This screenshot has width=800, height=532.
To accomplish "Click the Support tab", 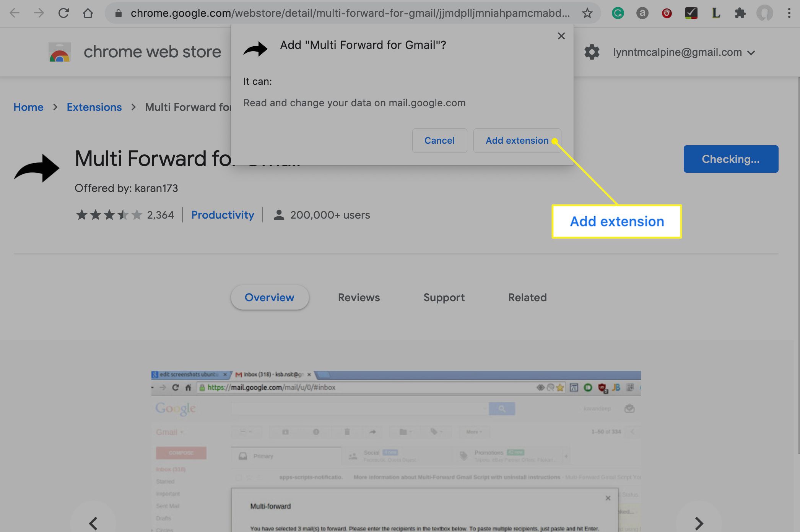I will (x=444, y=297).
